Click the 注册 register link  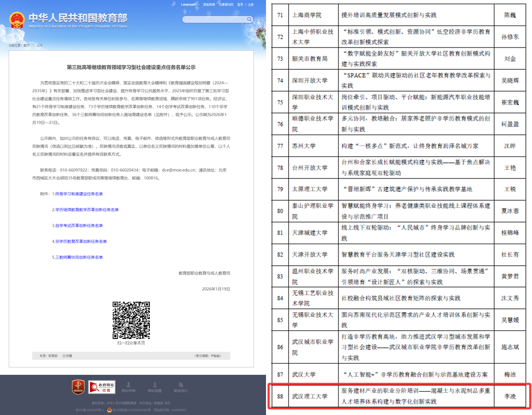pyautogui.click(x=250, y=4)
